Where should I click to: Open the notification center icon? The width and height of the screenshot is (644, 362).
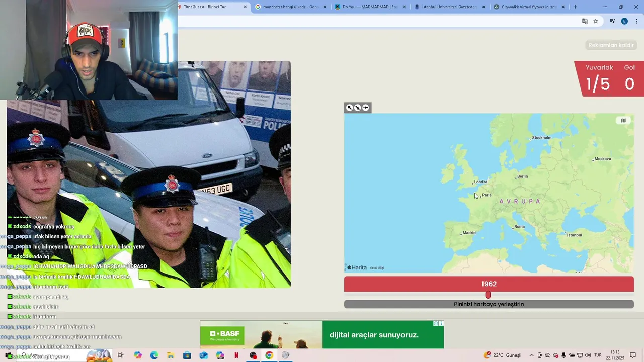[x=633, y=355]
